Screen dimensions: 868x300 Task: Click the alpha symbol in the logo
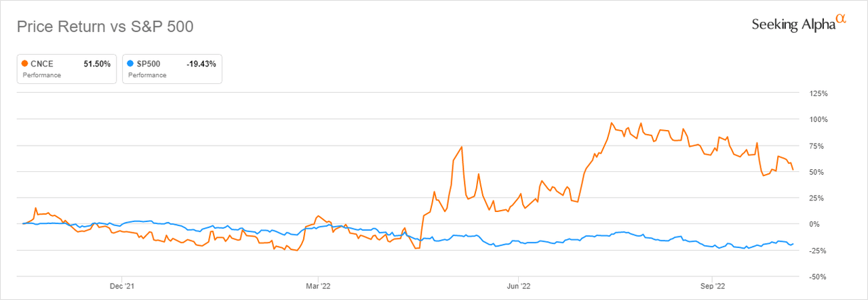pyautogui.click(x=842, y=19)
